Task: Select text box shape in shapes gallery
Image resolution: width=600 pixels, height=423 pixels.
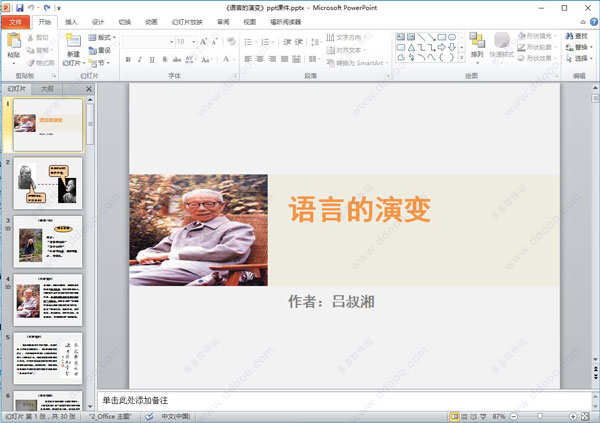Action: click(x=401, y=37)
